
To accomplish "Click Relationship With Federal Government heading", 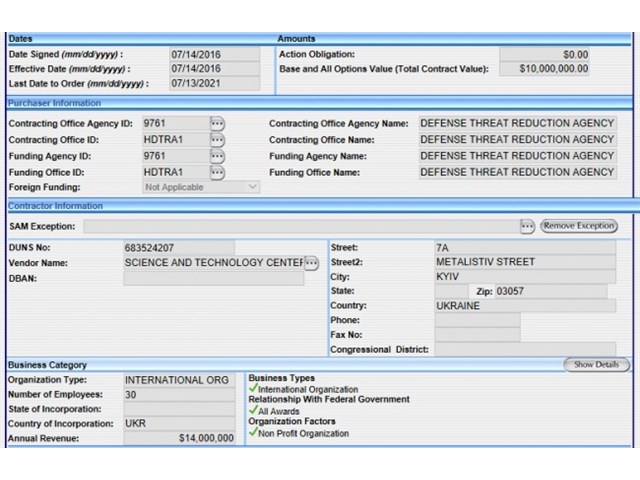I will pyautogui.click(x=329, y=400).
